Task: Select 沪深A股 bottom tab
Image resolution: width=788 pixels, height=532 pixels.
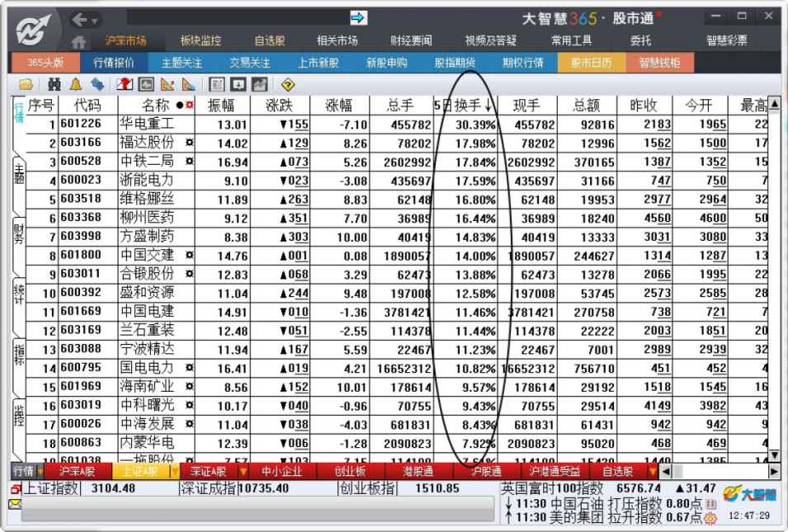Action: (78, 472)
